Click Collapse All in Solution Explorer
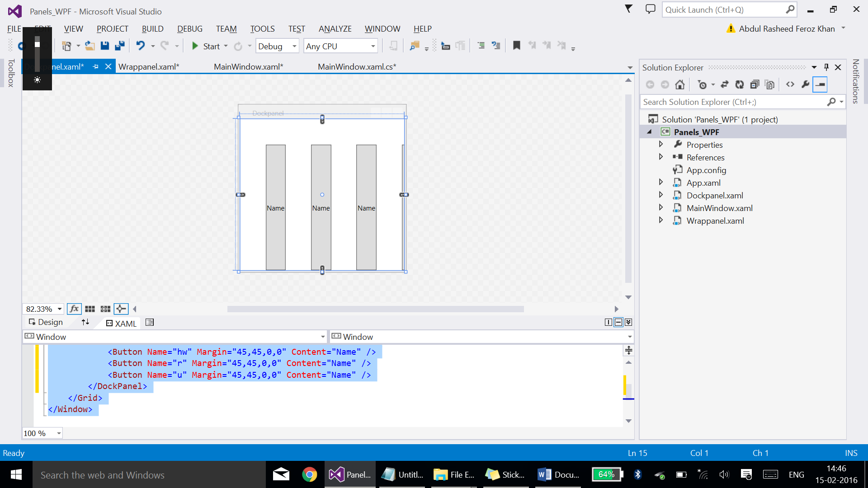This screenshot has width=868, height=488. tap(755, 84)
